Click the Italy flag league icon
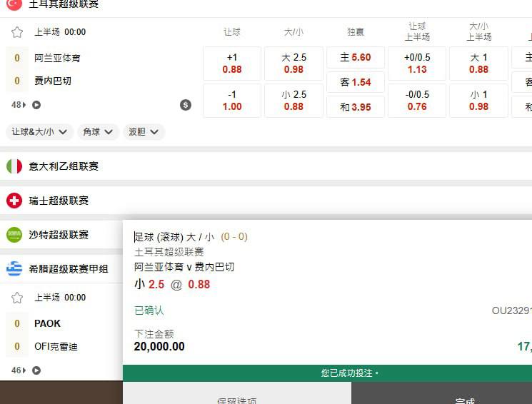The height and width of the screenshot is (404, 532). coord(14,166)
